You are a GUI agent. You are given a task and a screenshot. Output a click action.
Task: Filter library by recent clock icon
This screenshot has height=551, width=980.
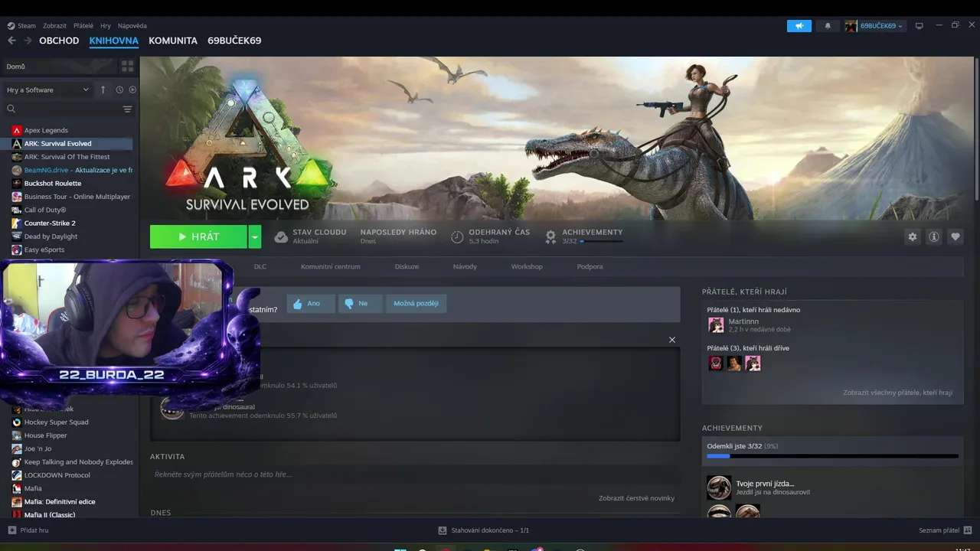click(x=119, y=90)
